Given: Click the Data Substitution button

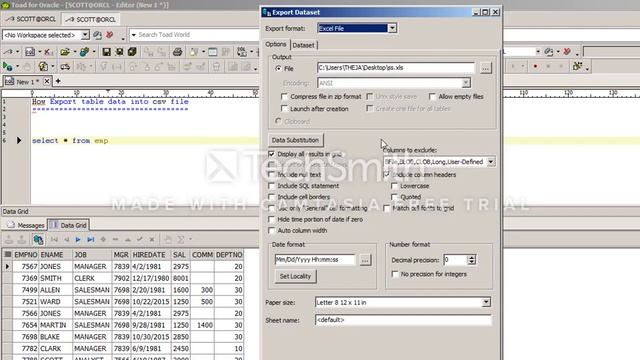Looking at the screenshot, I should tap(296, 140).
